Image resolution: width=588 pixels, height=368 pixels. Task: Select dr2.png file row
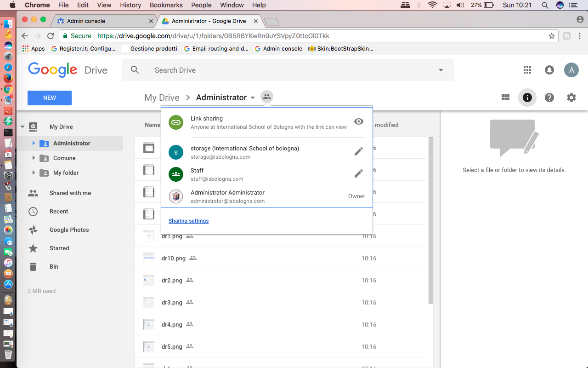(x=280, y=281)
